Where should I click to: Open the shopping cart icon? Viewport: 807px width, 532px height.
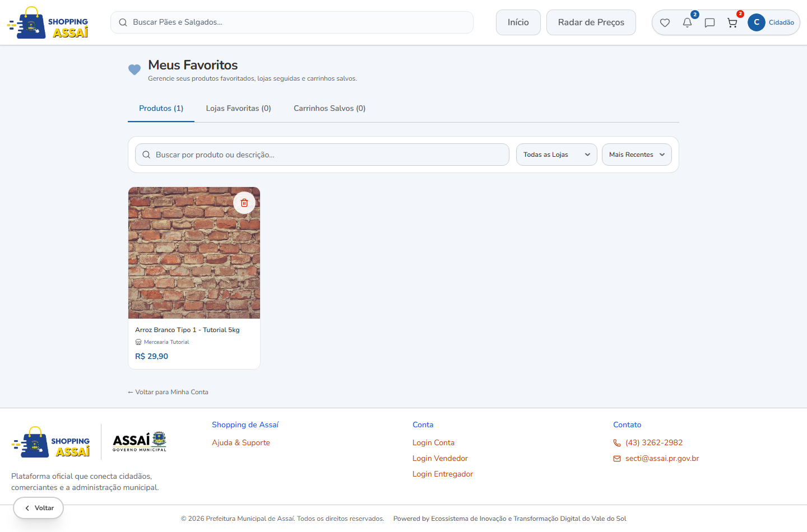pyautogui.click(x=732, y=23)
